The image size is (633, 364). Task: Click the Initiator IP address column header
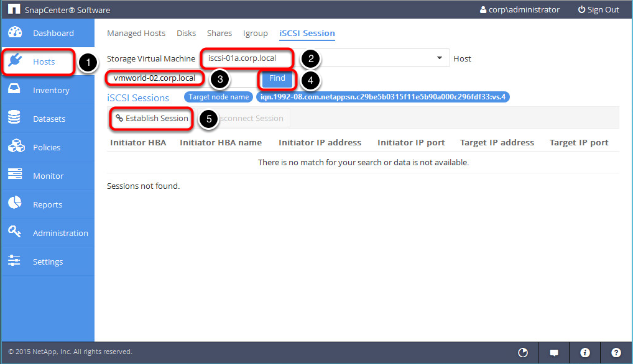(320, 143)
